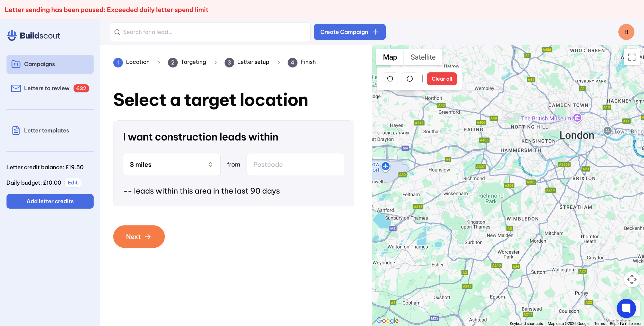Click the Next button
Image resolution: width=644 pixels, height=326 pixels.
(139, 237)
